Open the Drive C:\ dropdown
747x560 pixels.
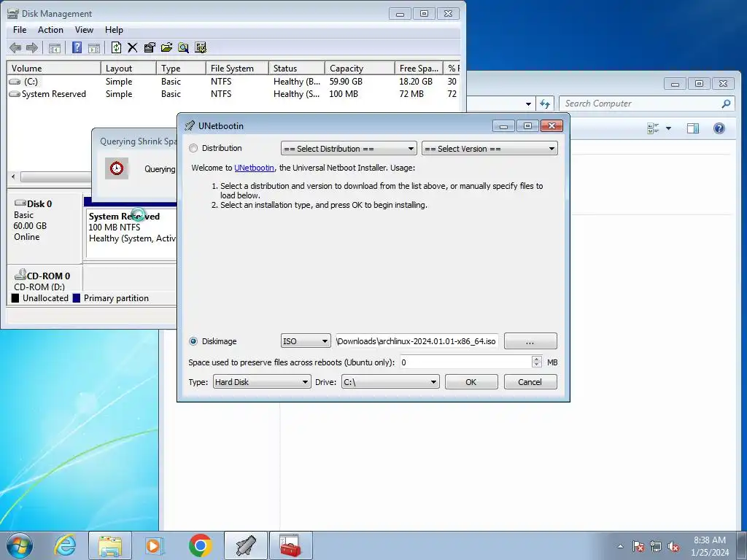(x=390, y=382)
